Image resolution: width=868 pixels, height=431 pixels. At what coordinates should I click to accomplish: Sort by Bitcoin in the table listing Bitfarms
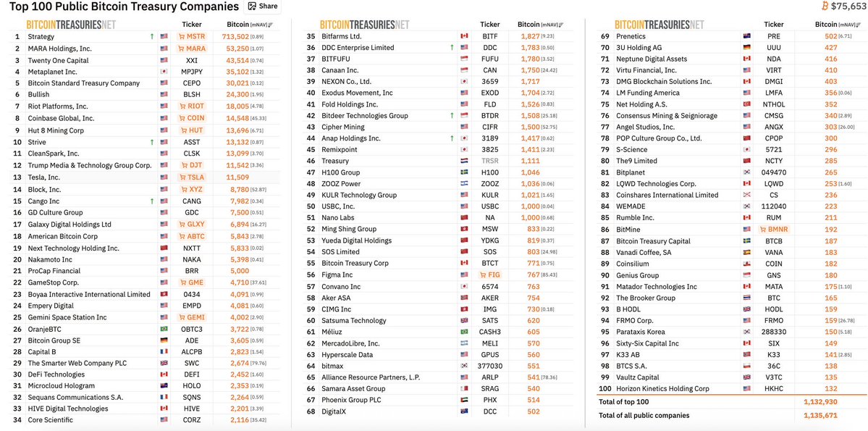[x=540, y=25]
